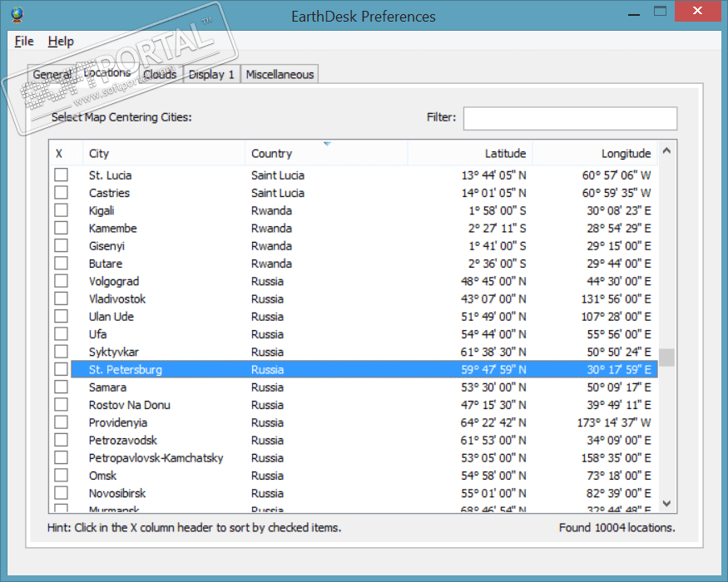Click the Petrozavodsk city name
This screenshot has height=582, width=728.
(x=123, y=441)
